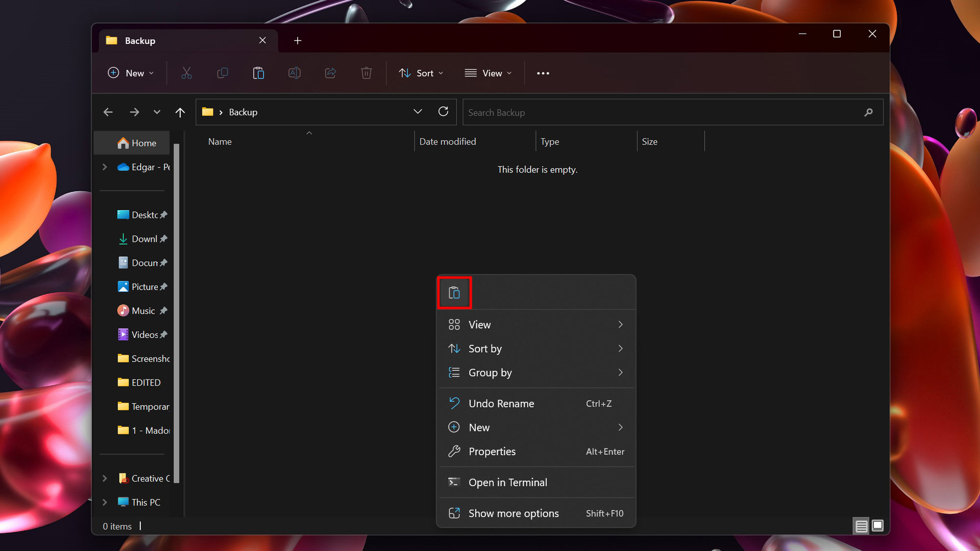Viewport: 980px width, 551px height.
Task: Expand the address bar history dropdown
Action: pyautogui.click(x=418, y=112)
